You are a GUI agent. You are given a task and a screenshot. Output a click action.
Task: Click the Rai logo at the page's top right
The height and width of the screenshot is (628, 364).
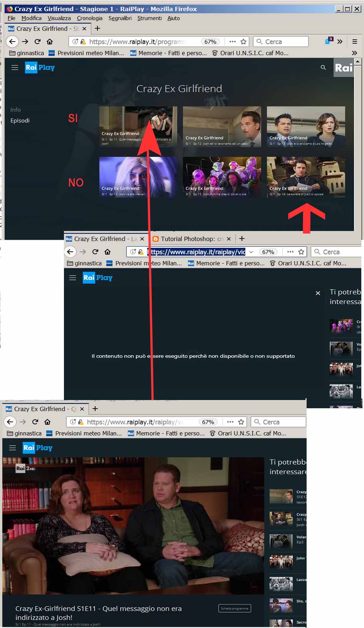point(344,68)
